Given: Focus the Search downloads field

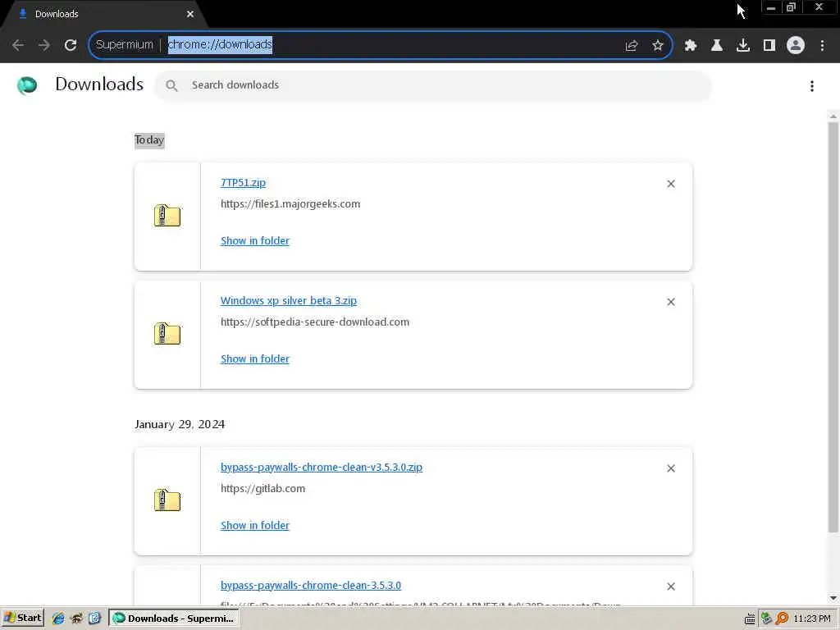Looking at the screenshot, I should point(433,85).
